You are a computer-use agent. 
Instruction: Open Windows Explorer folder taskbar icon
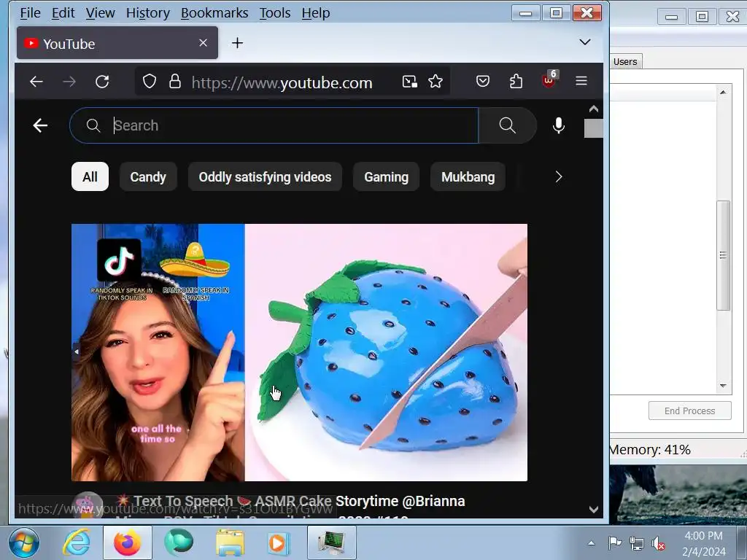230,542
